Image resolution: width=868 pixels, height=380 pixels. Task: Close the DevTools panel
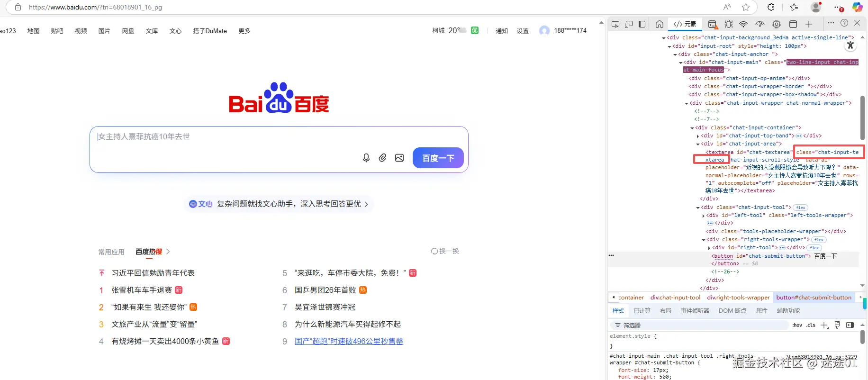[x=857, y=23]
